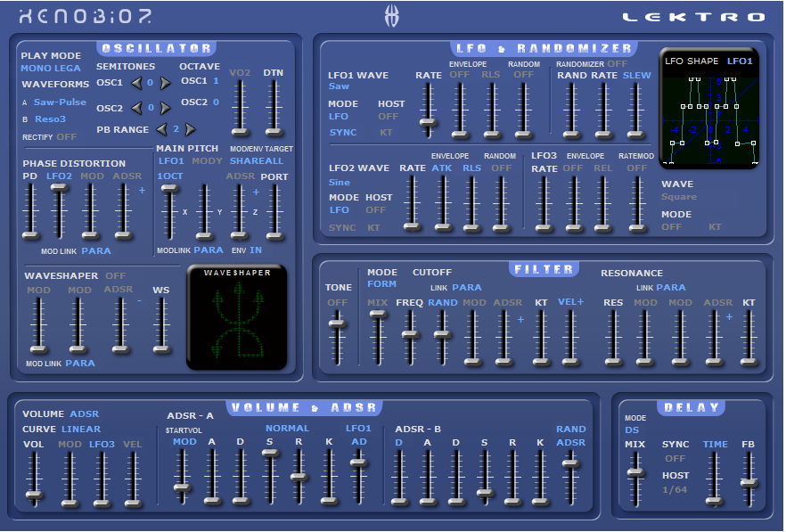Click OSC1 octave value 1

(x=216, y=81)
